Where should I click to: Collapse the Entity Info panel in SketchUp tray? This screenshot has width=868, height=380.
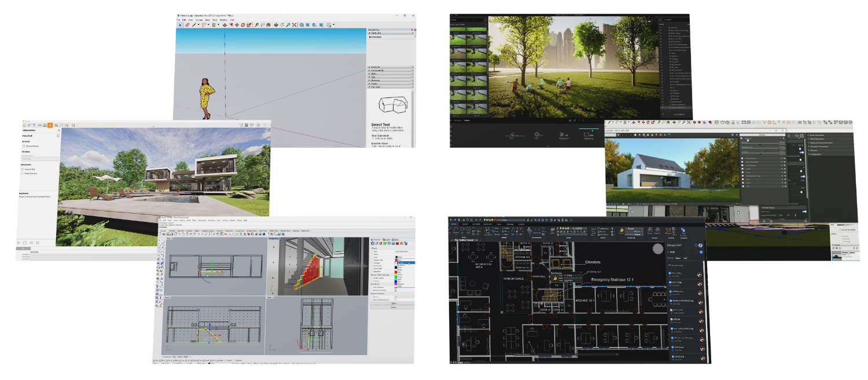click(391, 34)
